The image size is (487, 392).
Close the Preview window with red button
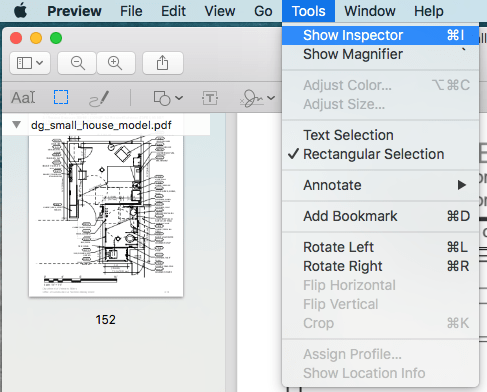coord(16,38)
